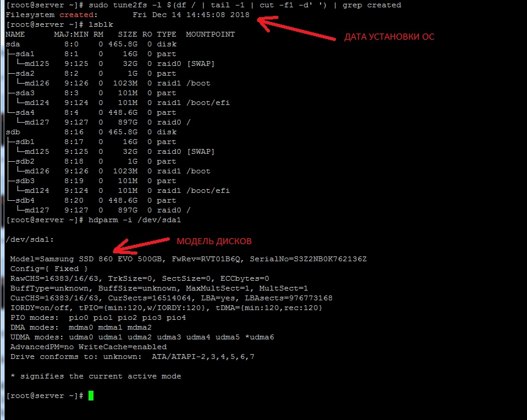Select the sdb3 partition row
Viewport: 527px width, 420px height.
coord(24,181)
